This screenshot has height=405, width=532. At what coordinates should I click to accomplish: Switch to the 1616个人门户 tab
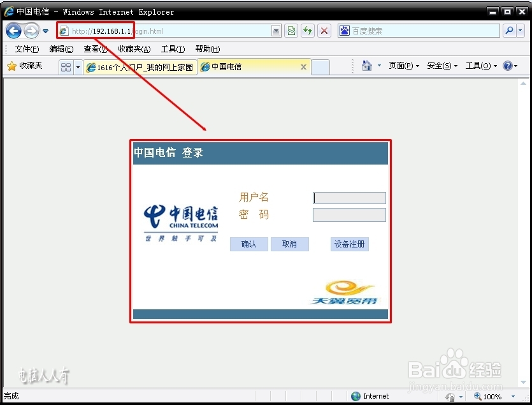(140, 67)
